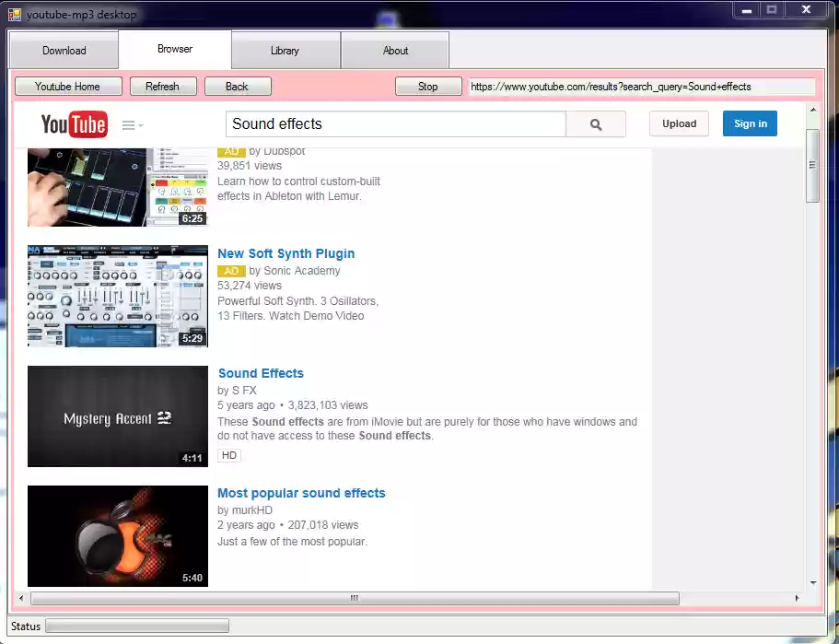This screenshot has height=644, width=839.
Task: Switch to the About tab
Action: click(x=395, y=50)
